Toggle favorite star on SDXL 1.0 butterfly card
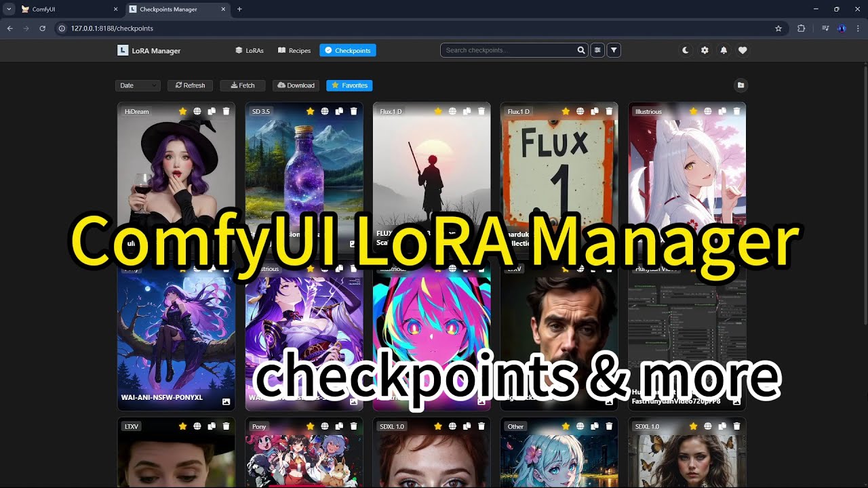Viewport: 868px width, 488px height. [693, 426]
